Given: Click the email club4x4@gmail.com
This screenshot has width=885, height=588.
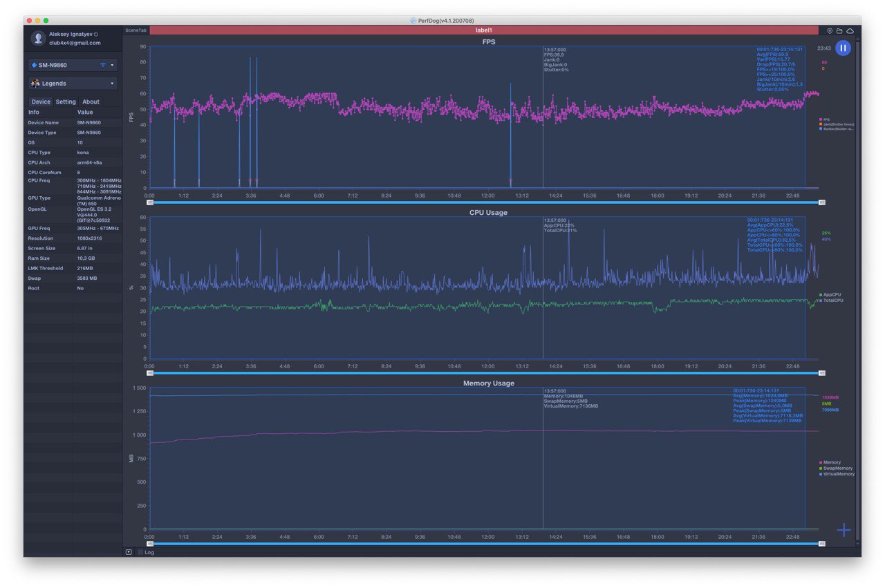Looking at the screenshot, I should [x=75, y=43].
